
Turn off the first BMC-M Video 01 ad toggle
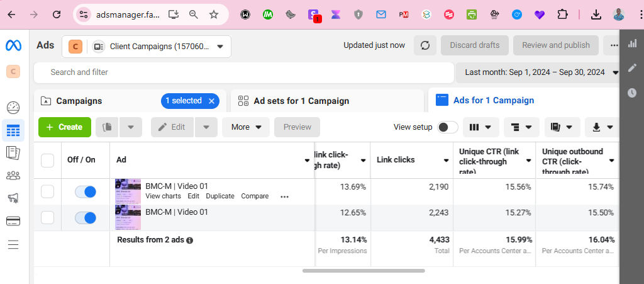86,191
